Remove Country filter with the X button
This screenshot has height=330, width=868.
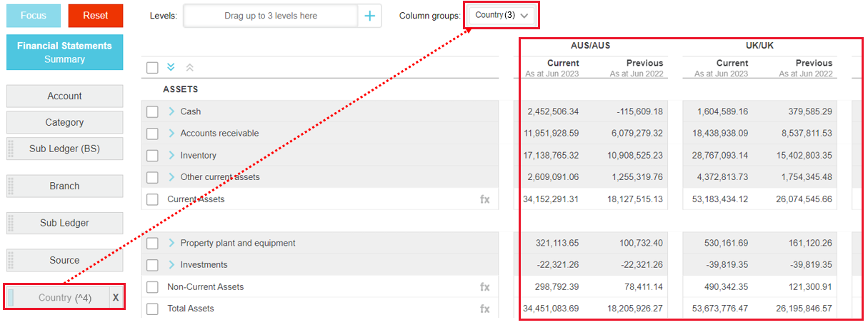116,297
